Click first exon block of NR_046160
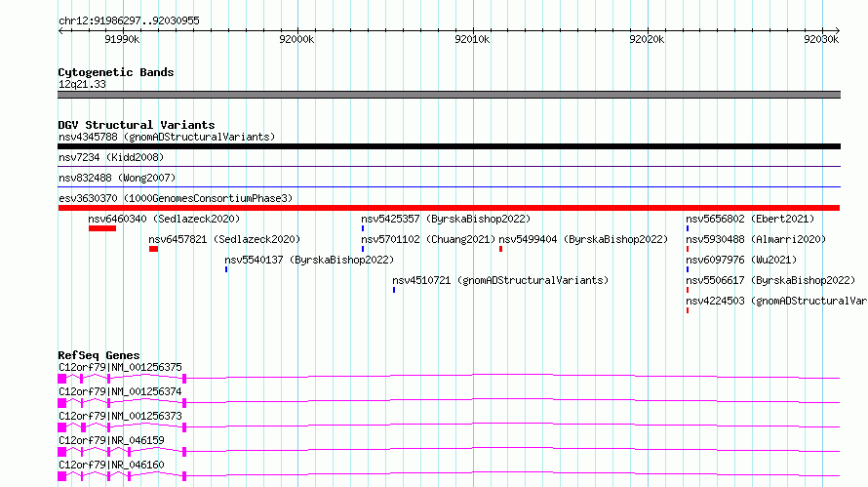This screenshot has height=487, width=868. [x=62, y=476]
